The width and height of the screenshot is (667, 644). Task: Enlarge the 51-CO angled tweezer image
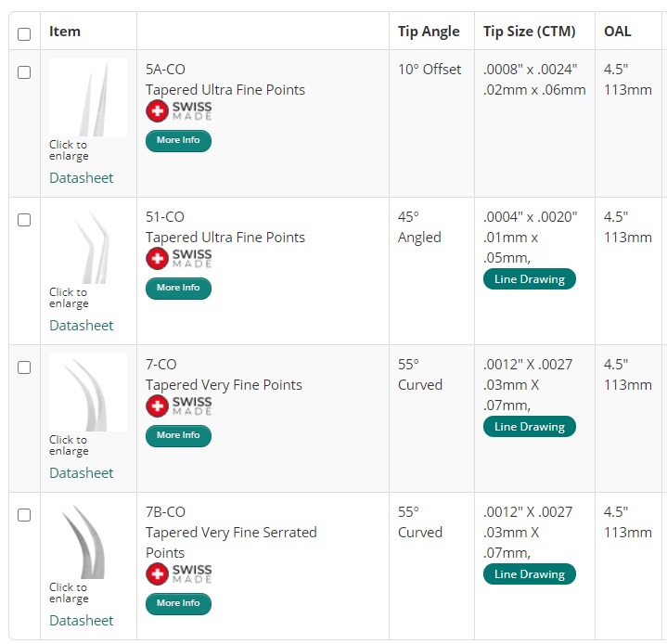(x=88, y=247)
